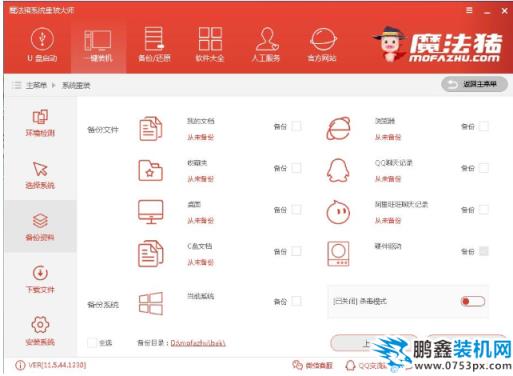Image resolution: width=513 pixels, height=376 pixels.
Task: Click the 硬件驱动 hardware driver icon
Action: [x=338, y=254]
